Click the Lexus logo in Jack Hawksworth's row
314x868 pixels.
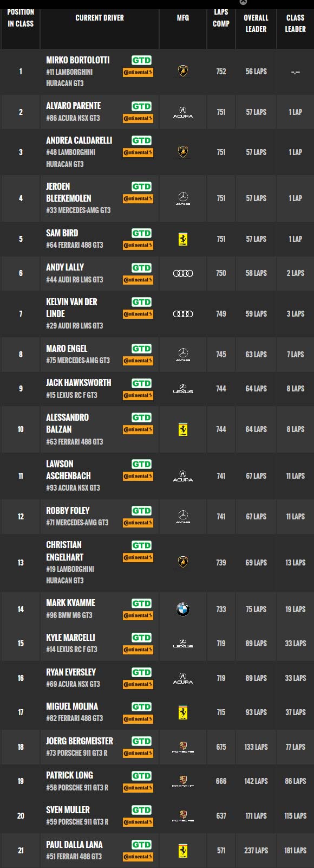pos(183,389)
